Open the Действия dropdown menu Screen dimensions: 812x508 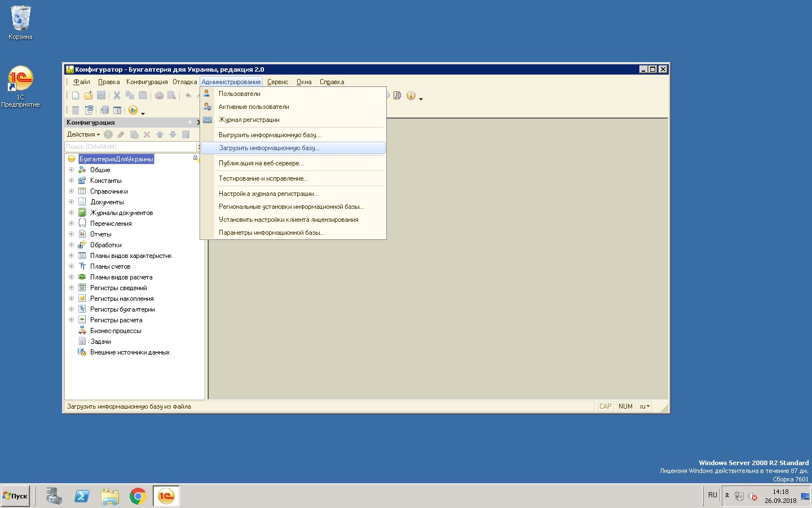[83, 134]
